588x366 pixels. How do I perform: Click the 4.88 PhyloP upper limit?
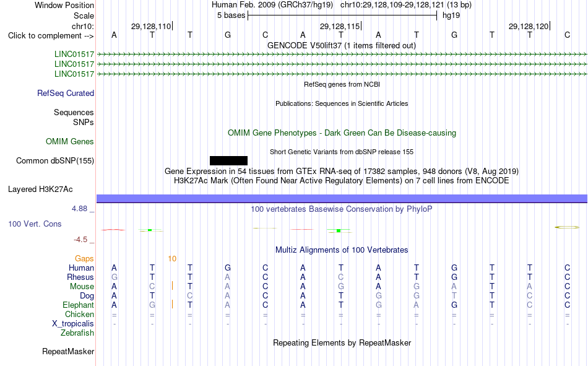(x=79, y=208)
